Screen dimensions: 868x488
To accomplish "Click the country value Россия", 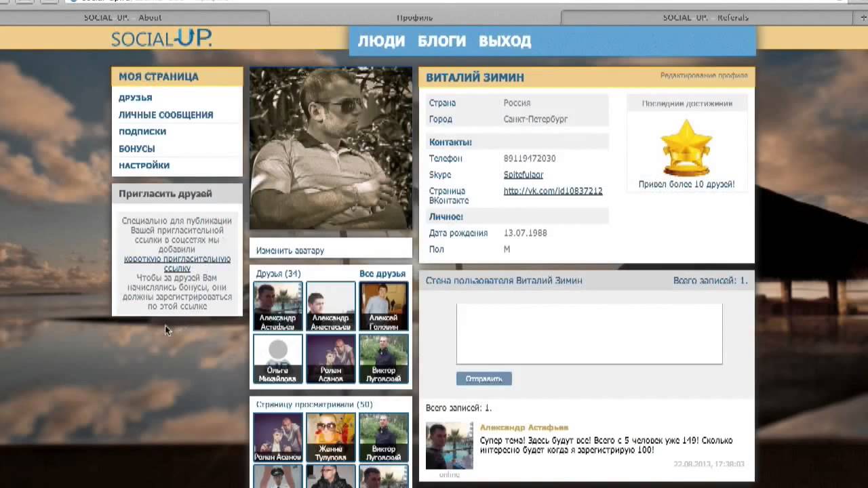I will [x=517, y=103].
